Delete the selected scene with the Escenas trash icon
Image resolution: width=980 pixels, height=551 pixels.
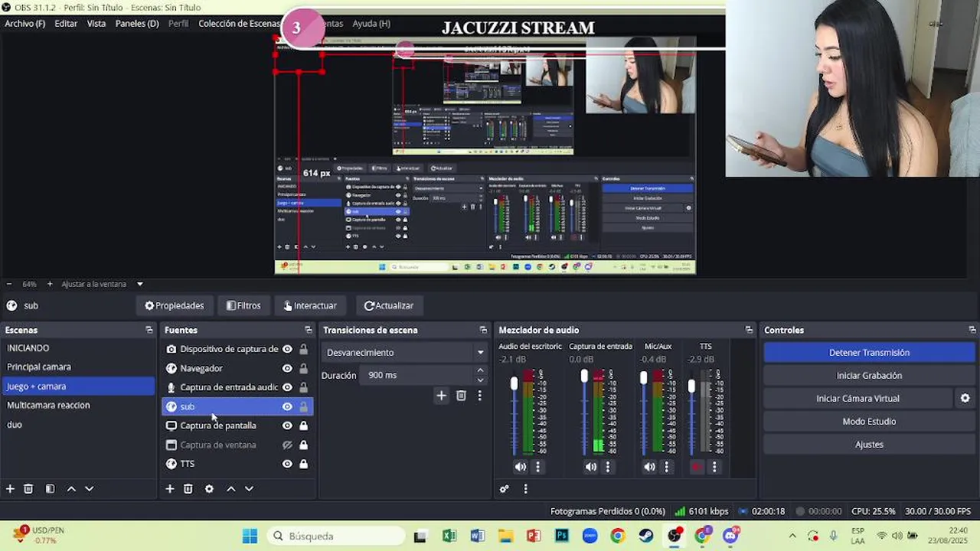click(28, 488)
